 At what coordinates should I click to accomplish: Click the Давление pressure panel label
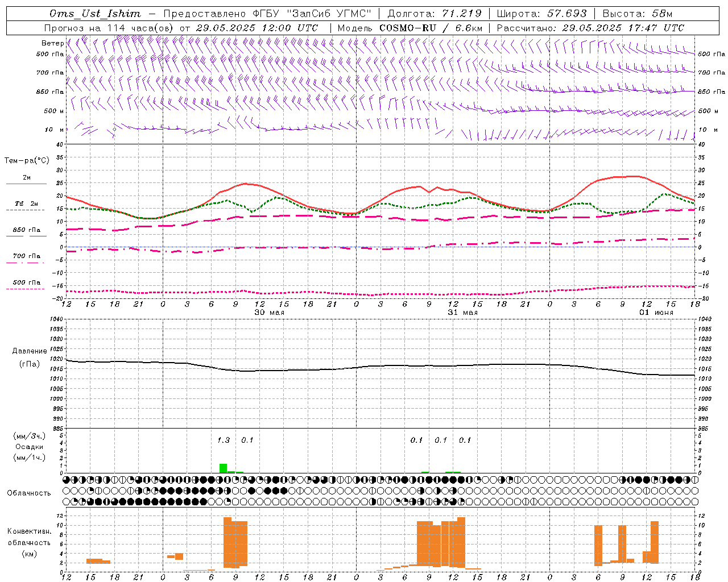pos(30,351)
